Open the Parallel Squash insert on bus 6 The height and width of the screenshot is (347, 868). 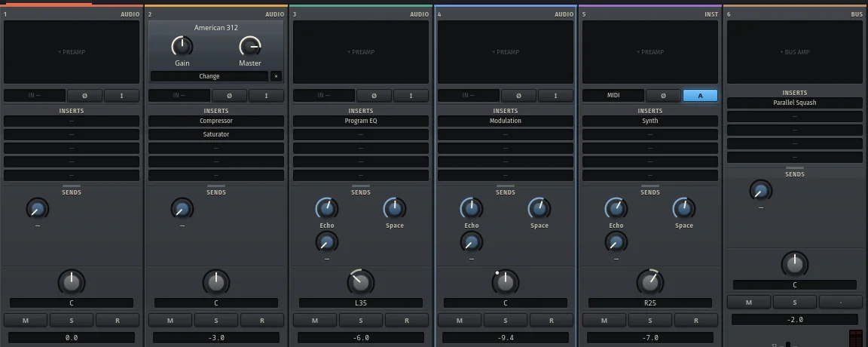point(795,103)
